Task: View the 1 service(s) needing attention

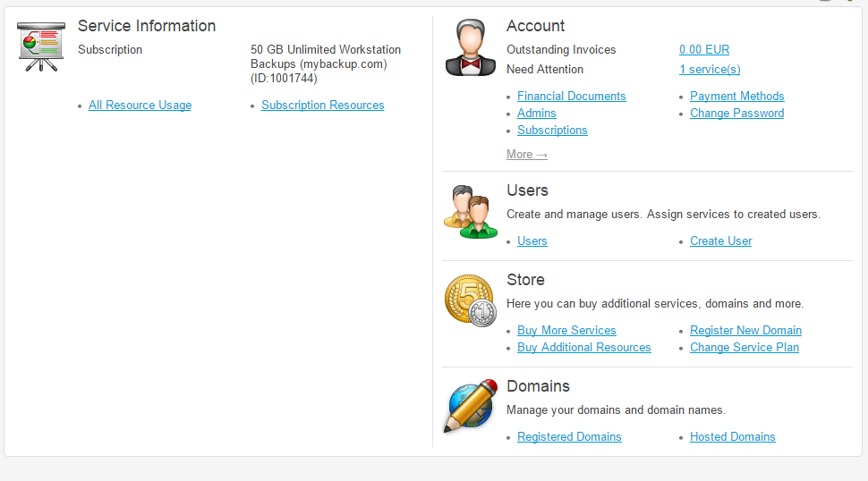Action: [710, 69]
